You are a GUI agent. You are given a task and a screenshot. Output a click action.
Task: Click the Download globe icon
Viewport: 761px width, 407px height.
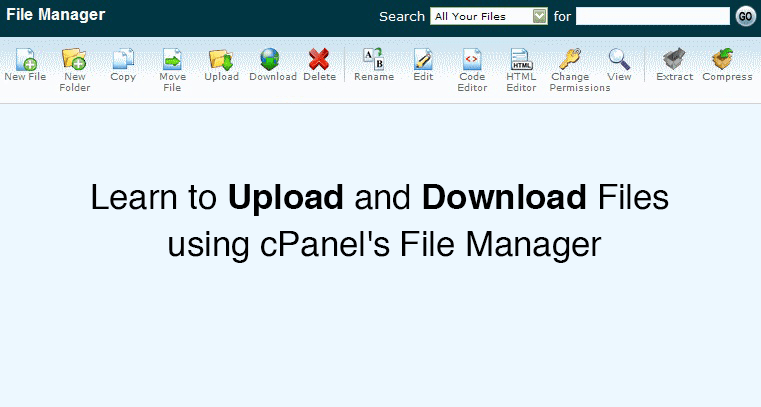click(271, 60)
